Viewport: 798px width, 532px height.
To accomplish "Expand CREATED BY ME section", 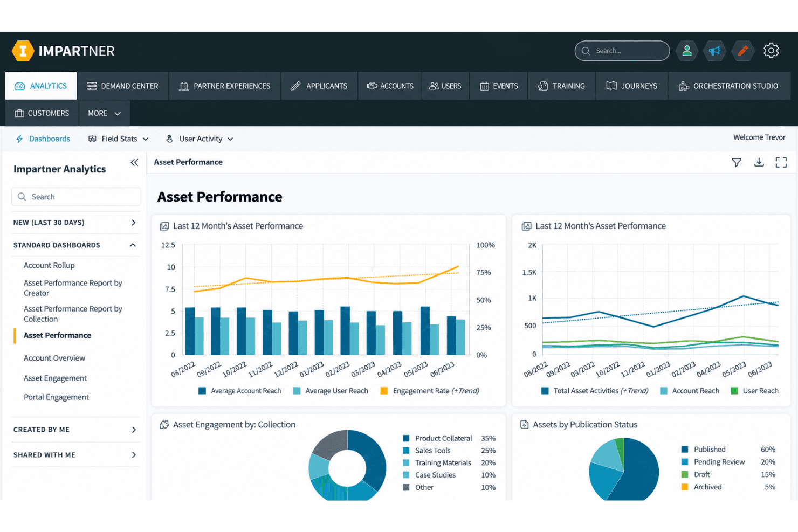I will [75, 430].
